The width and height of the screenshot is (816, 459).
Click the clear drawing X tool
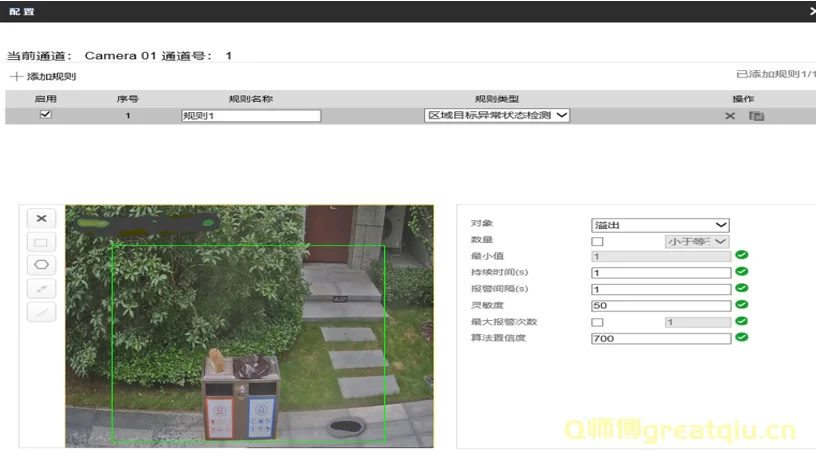pos(41,218)
